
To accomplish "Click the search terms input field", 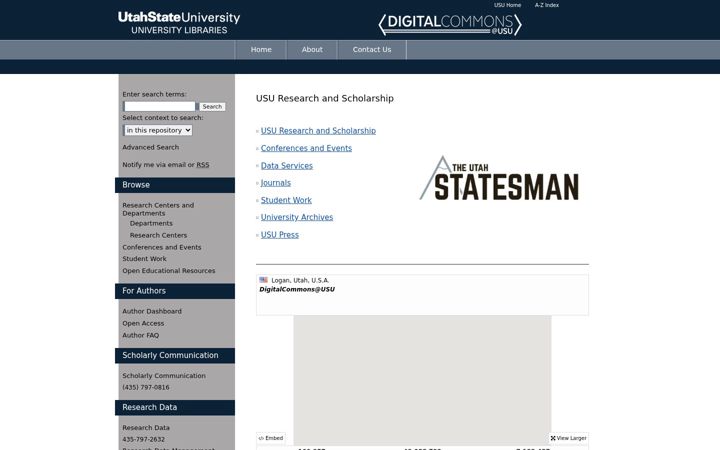I will tap(159, 107).
